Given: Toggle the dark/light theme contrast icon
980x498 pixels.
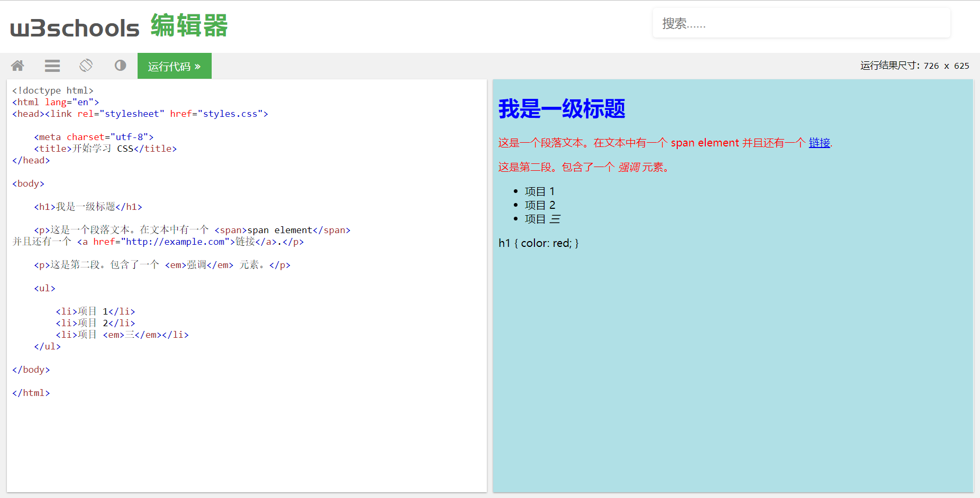Looking at the screenshot, I should pyautogui.click(x=121, y=66).
